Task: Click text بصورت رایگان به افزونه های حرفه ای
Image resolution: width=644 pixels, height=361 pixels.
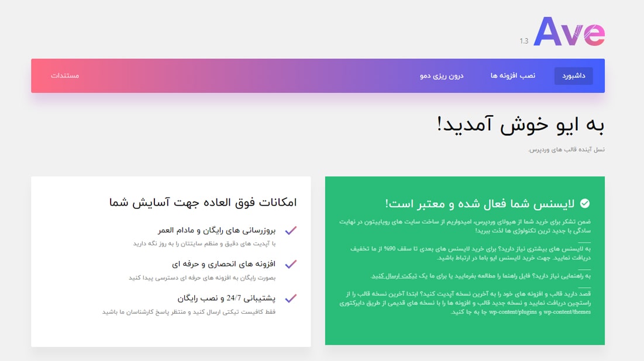Action: 202,277
